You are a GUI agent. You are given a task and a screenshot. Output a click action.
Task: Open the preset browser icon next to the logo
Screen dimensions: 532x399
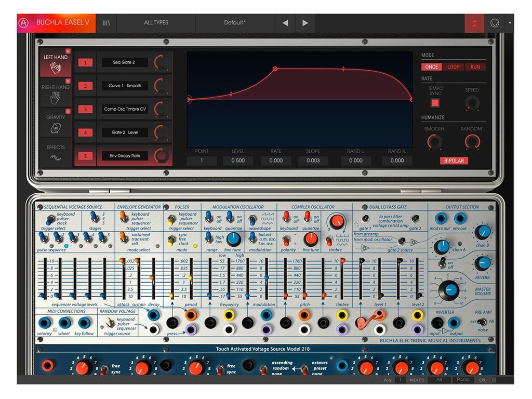pyautogui.click(x=105, y=22)
